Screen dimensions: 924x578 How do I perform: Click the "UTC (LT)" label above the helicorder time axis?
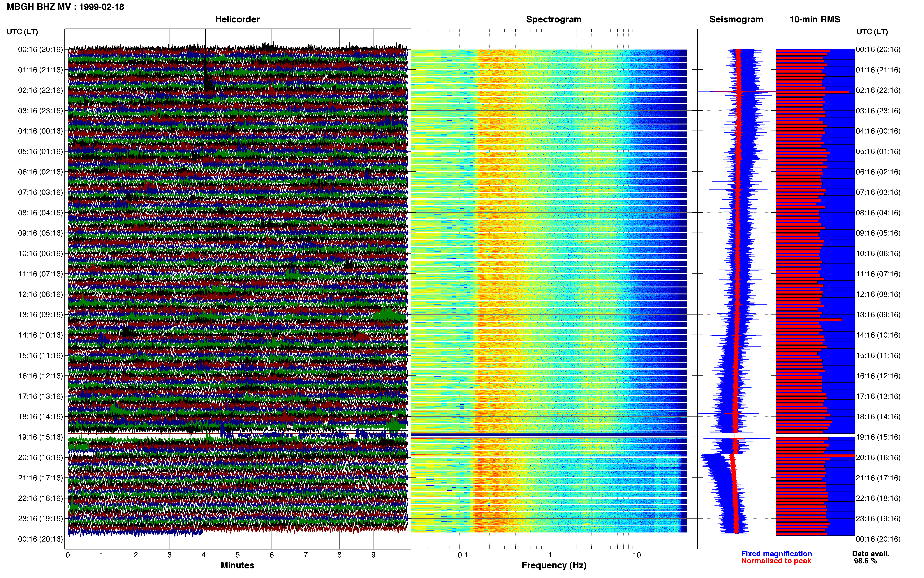22,31
